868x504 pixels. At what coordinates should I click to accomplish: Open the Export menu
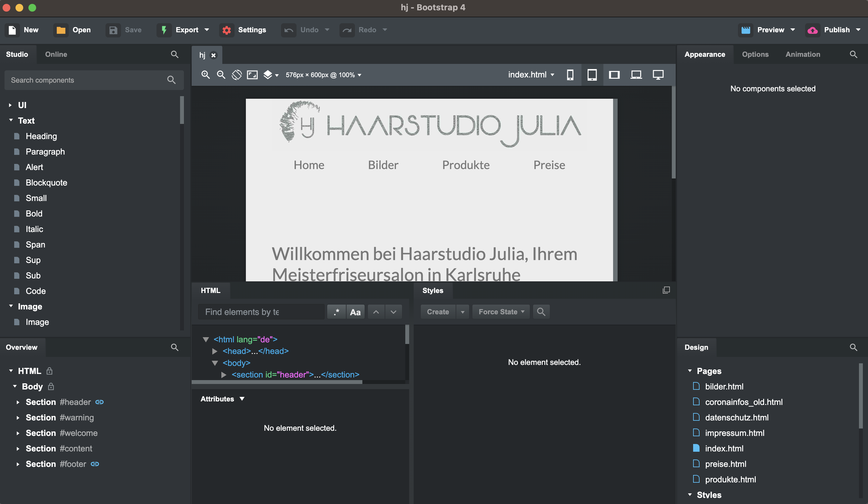pyautogui.click(x=188, y=30)
